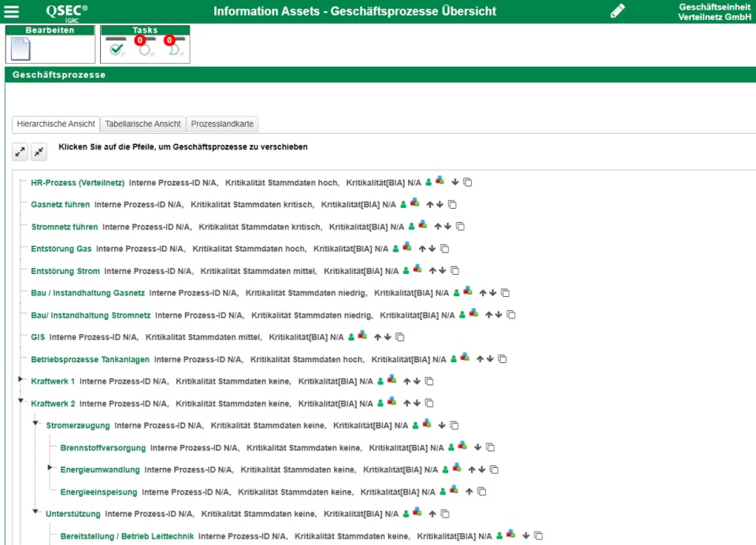The height and width of the screenshot is (545, 756).
Task: Move HR-Prozess (Verteilnetz) down
Action: click(x=454, y=182)
